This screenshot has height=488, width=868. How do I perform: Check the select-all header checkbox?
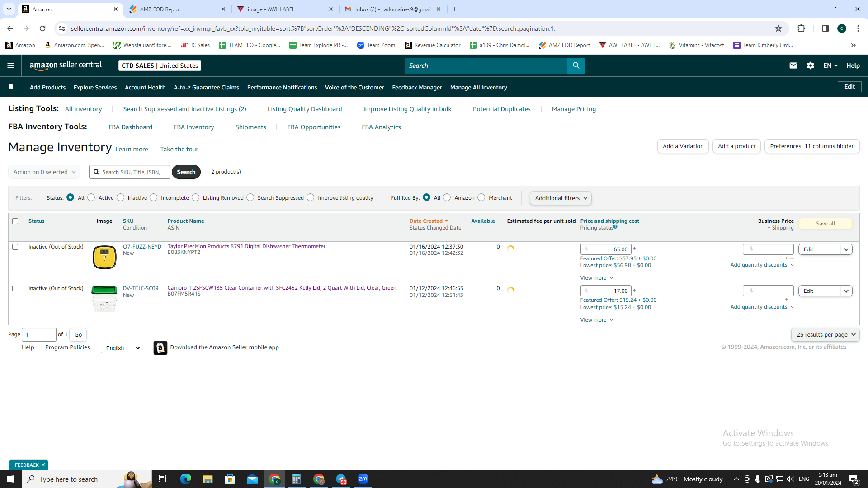point(15,221)
